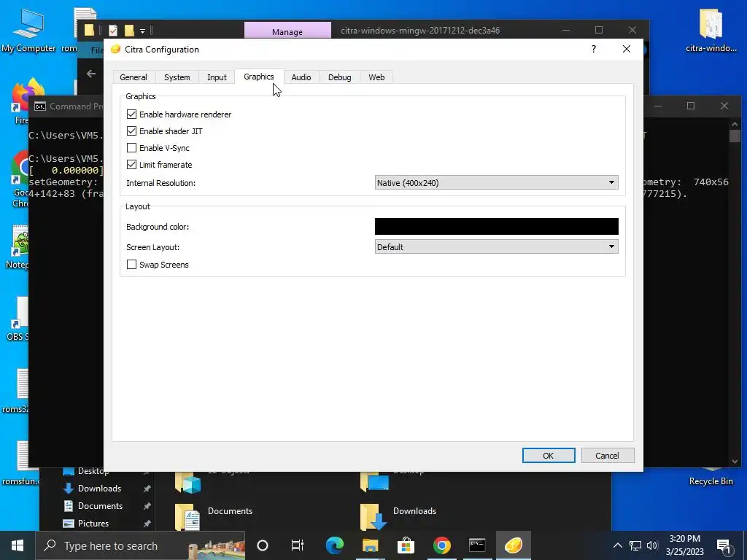Open Microsoft Store from taskbar
This screenshot has width=747, height=560.
coord(406,545)
